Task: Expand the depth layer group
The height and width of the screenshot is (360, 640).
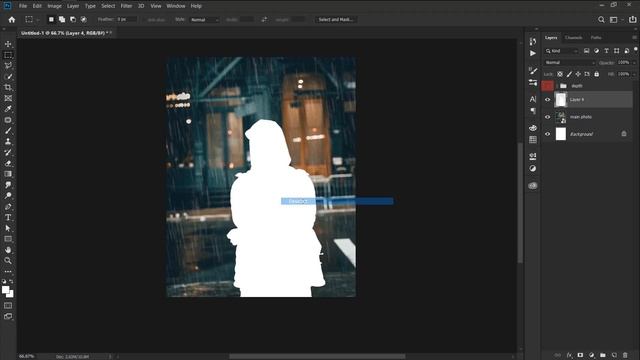Action: [557, 86]
